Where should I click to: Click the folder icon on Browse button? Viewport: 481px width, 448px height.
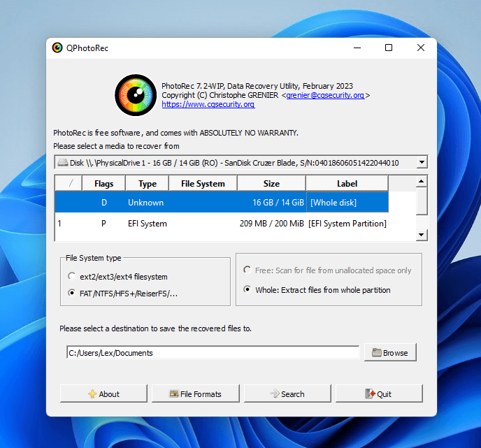(377, 353)
